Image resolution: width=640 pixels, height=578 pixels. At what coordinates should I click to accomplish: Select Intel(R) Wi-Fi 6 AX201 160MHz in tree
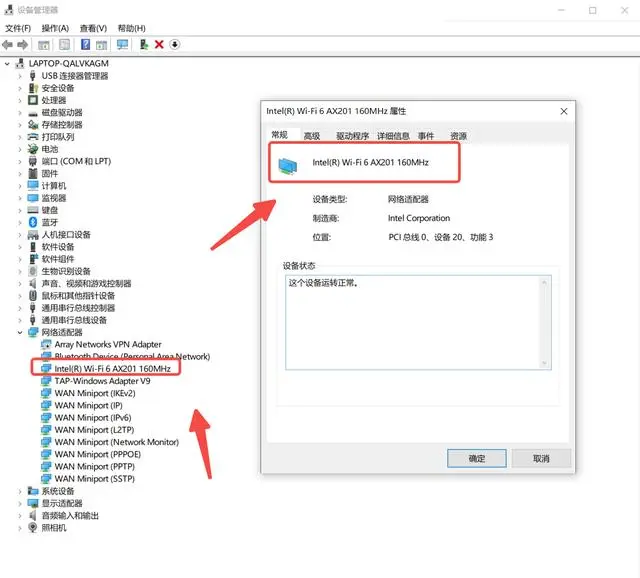pos(112,368)
